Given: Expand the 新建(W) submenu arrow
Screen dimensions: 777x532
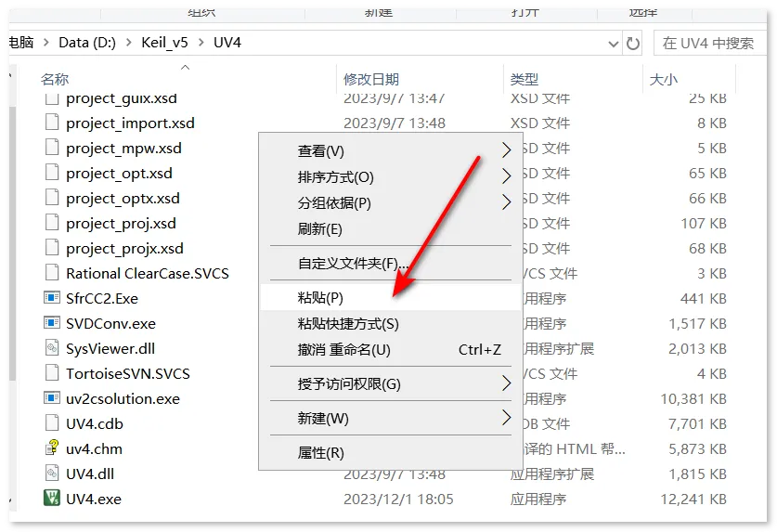Looking at the screenshot, I should tap(506, 418).
